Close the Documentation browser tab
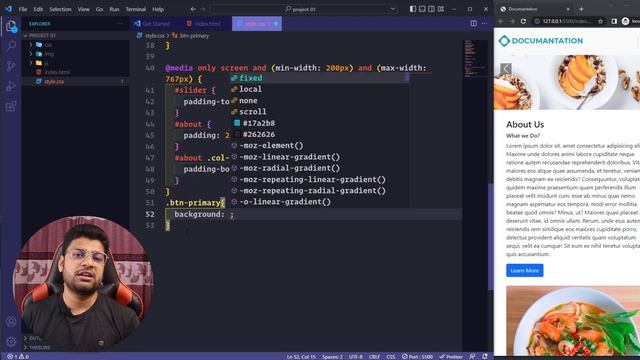Image resolution: width=640 pixels, height=360 pixels. pyautogui.click(x=568, y=9)
